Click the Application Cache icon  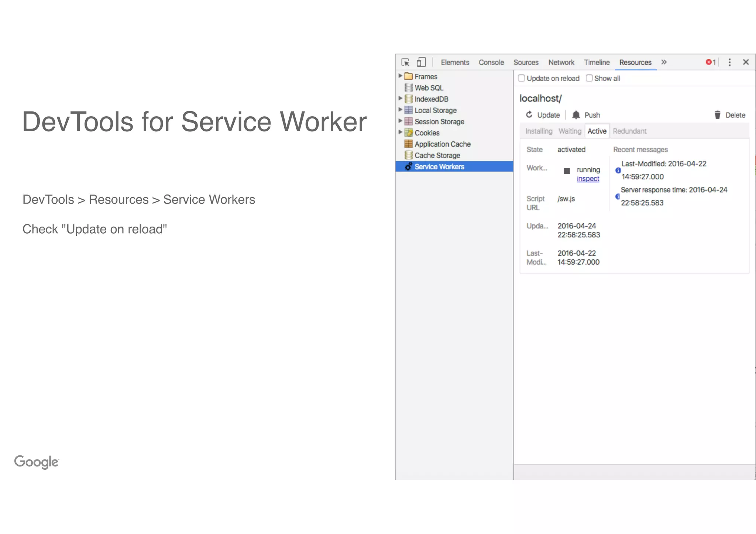point(408,144)
